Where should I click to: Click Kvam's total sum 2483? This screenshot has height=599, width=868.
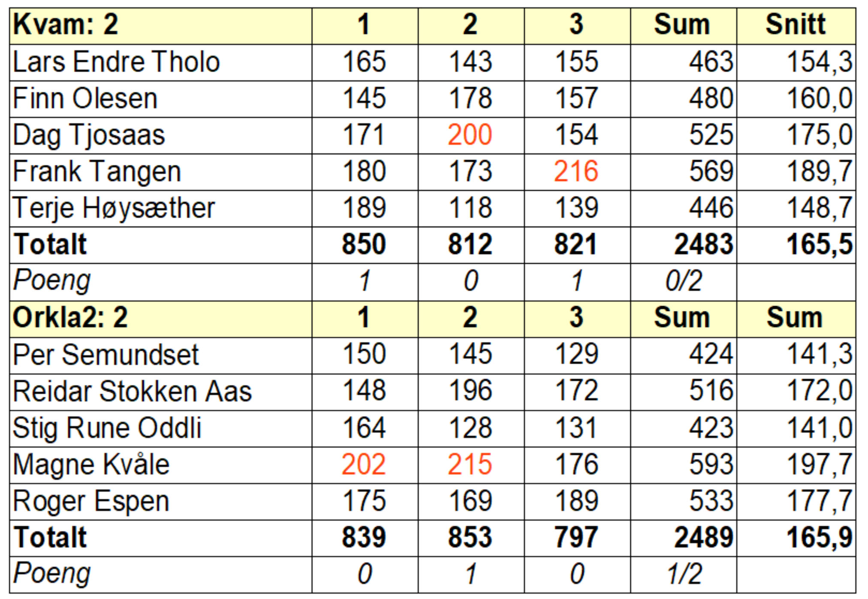click(703, 245)
